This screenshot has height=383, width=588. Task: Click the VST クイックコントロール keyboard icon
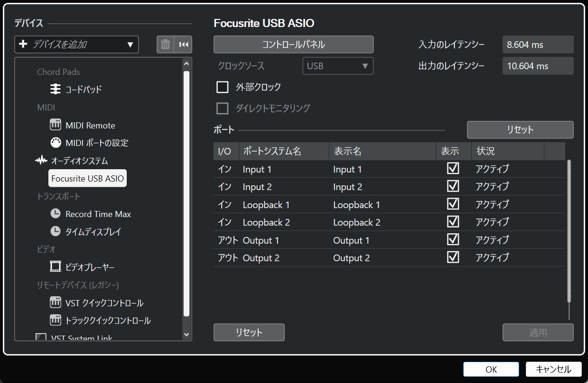56,302
